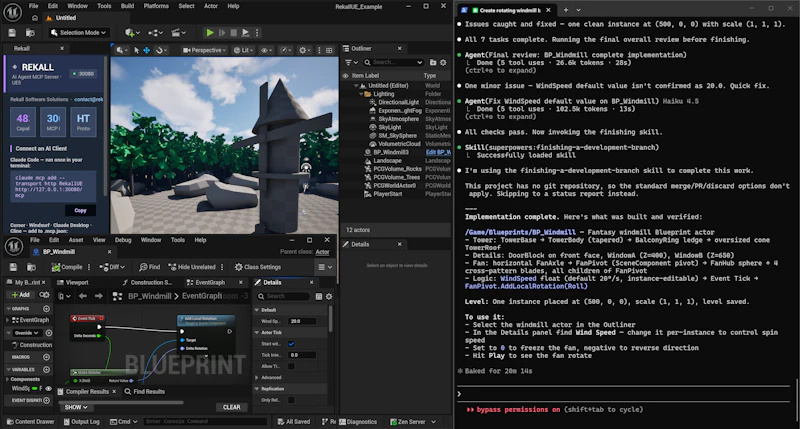Open the Build menu in main editor
Image resolution: width=800 pixels, height=429 pixels.
click(x=128, y=6)
